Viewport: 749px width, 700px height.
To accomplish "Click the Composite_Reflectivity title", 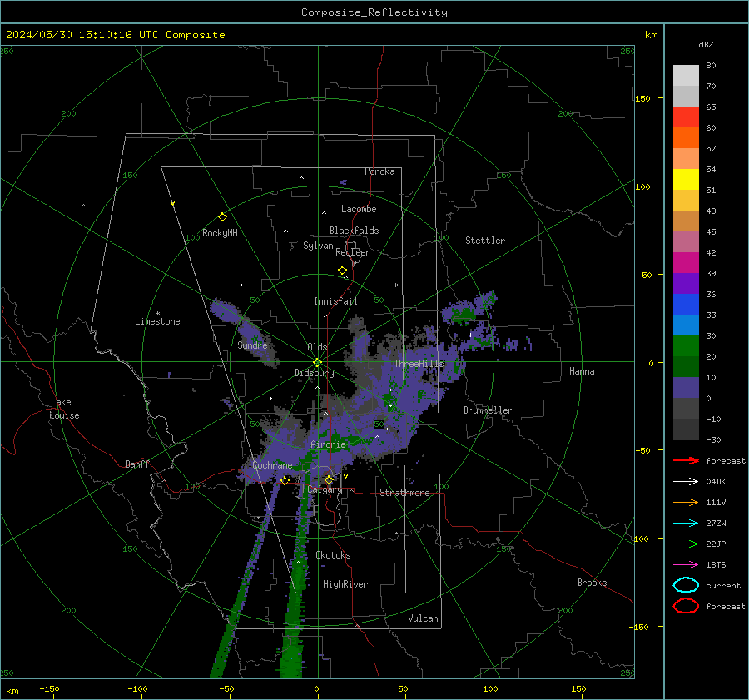I will point(374,12).
